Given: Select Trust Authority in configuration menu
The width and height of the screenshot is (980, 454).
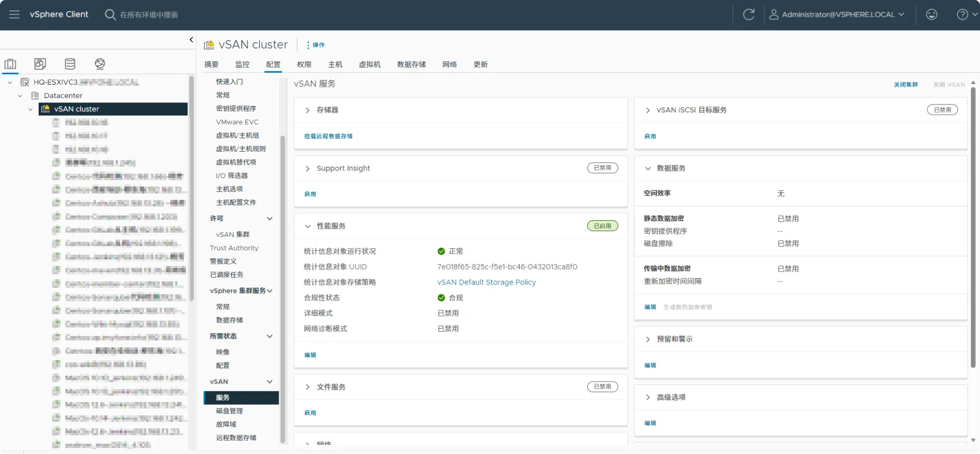Looking at the screenshot, I should pos(234,248).
